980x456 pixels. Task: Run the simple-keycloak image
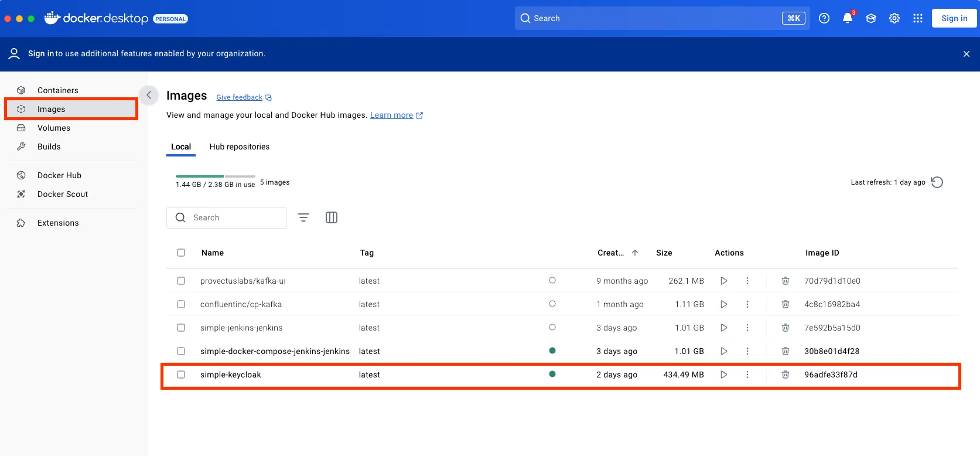724,375
